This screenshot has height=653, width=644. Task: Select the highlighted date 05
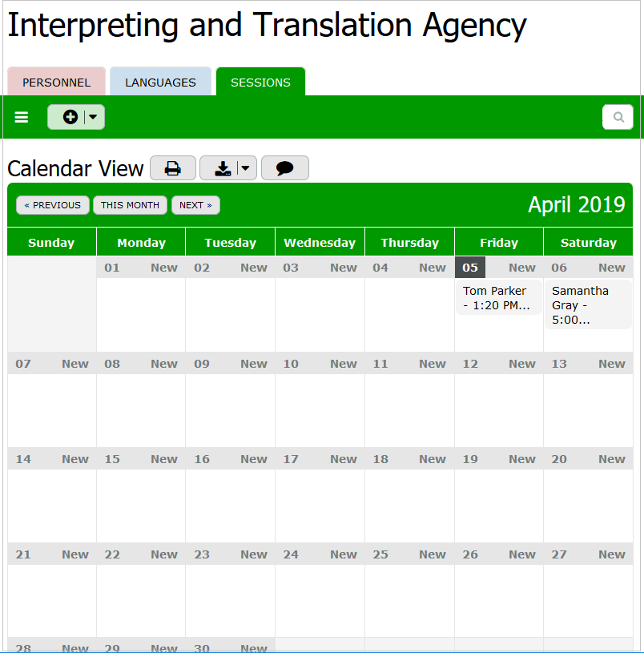pos(470,268)
